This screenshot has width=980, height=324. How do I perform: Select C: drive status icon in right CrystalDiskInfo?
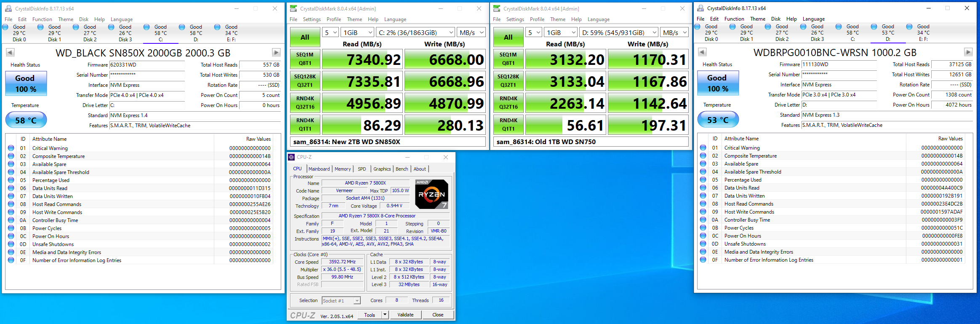pyautogui.click(x=839, y=27)
